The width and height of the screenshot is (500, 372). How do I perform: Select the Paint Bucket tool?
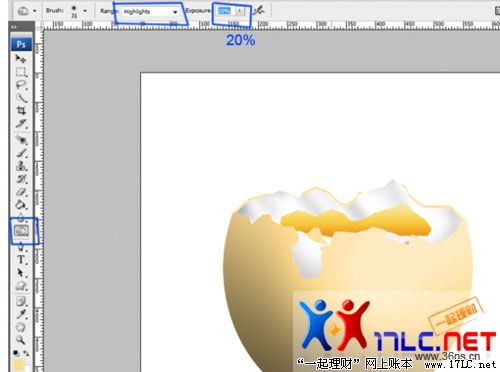[x=21, y=205]
